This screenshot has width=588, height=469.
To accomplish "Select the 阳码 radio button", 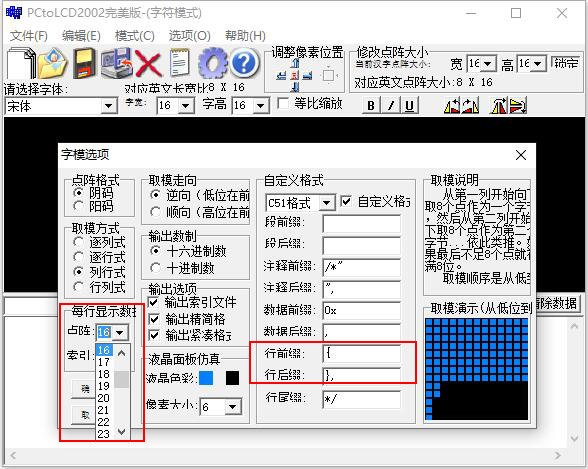I will click(x=78, y=206).
